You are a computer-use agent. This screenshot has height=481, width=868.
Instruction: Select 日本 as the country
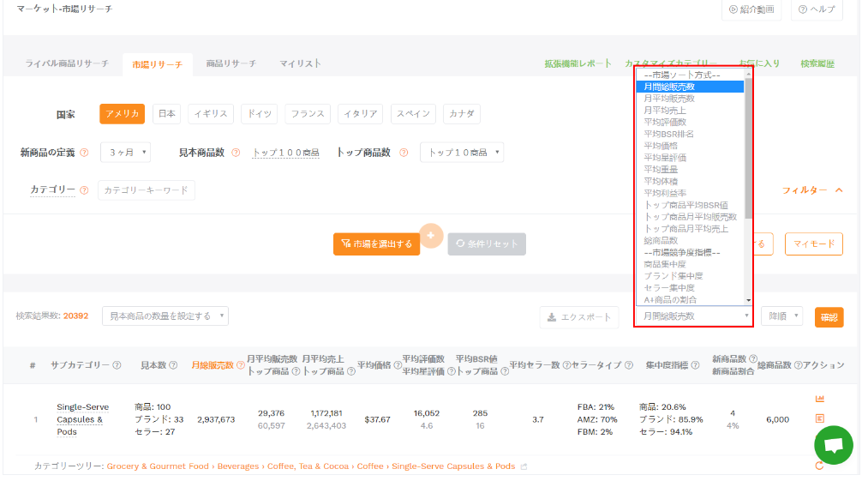(166, 114)
